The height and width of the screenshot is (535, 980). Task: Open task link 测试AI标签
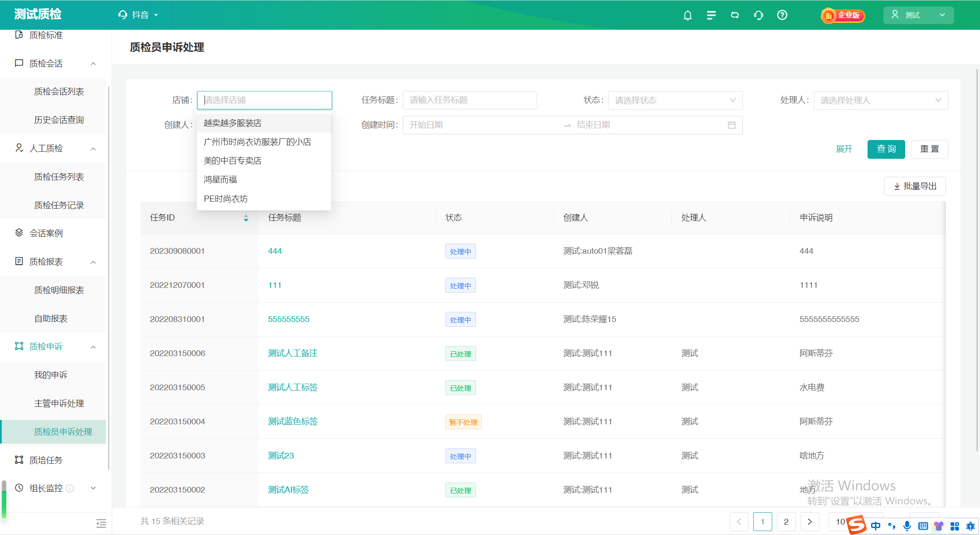[288, 490]
